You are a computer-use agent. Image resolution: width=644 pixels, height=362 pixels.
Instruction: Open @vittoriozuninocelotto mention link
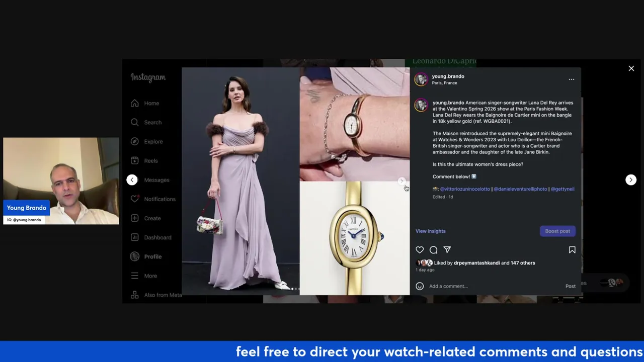point(465,189)
